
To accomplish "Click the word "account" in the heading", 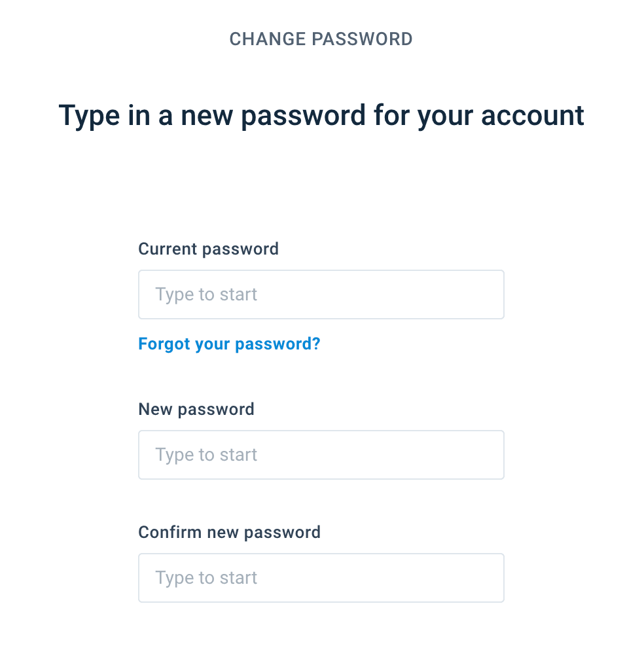I will pyautogui.click(x=532, y=116).
